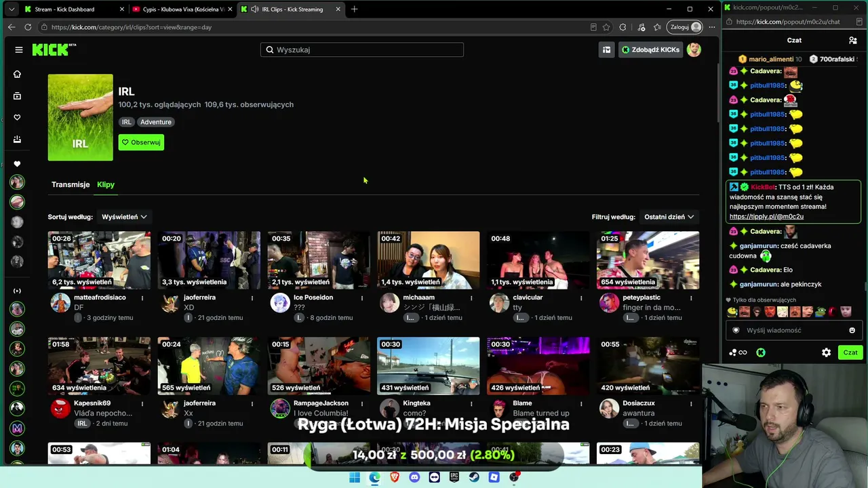This screenshot has height=488, width=868.
Task: Reload the page in the browser
Action: [28, 27]
